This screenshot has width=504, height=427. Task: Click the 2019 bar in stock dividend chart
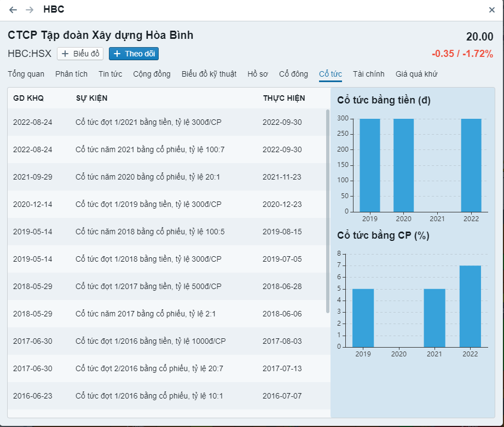pyautogui.click(x=363, y=318)
